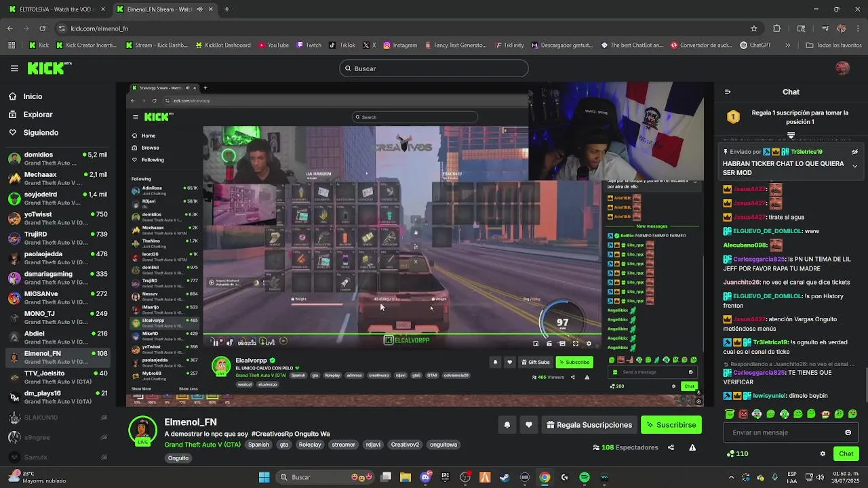Click the 'Roleplay' stream tag
The image size is (868, 488).
click(310, 445)
